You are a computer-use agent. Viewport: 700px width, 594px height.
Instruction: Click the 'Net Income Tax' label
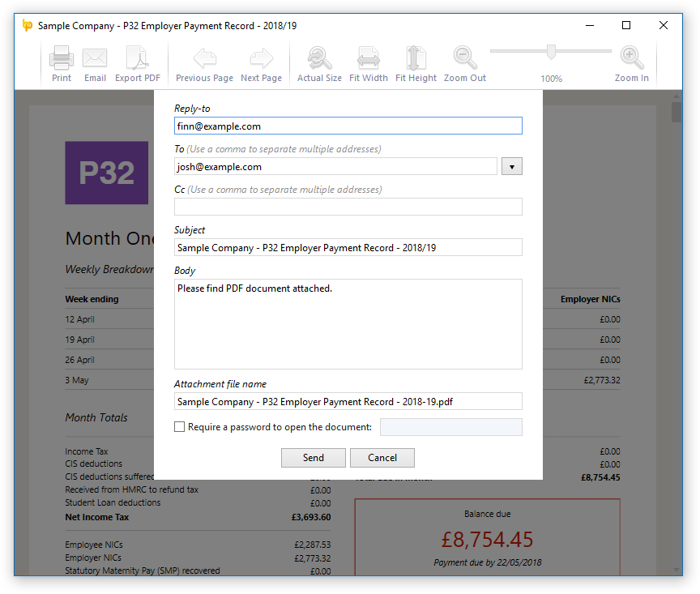pos(97,517)
